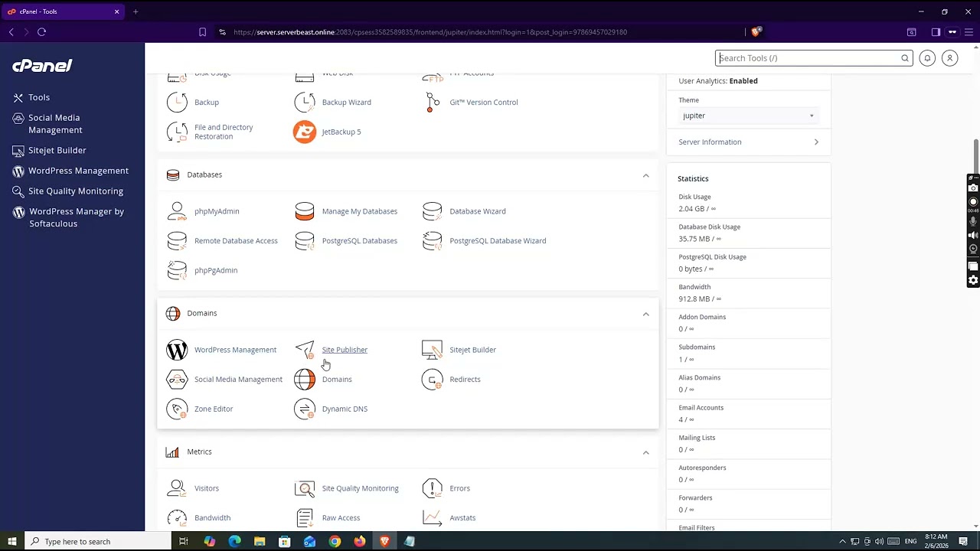This screenshot has width=980, height=551.
Task: Select Site Quality Monitoring in the sidebar
Action: (x=76, y=191)
